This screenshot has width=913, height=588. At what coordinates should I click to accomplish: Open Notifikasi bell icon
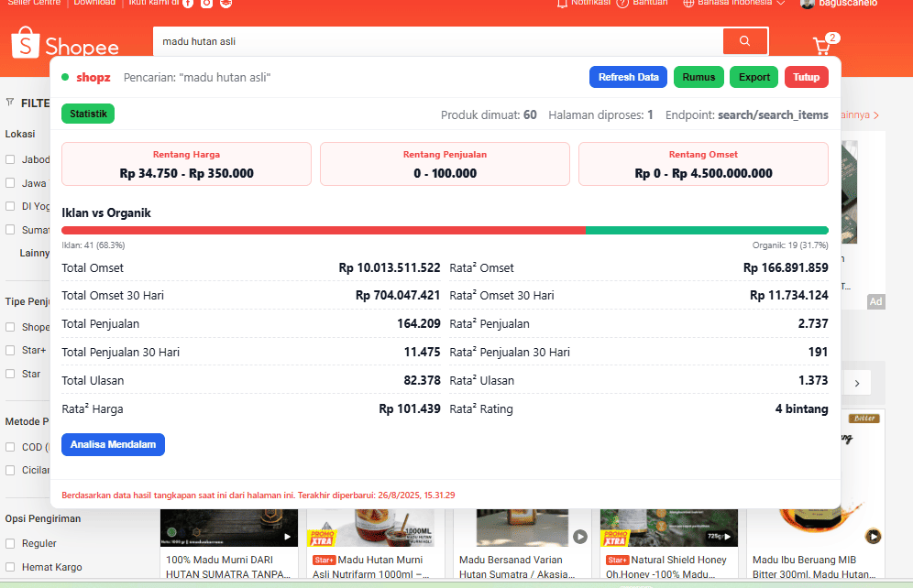(562, 4)
